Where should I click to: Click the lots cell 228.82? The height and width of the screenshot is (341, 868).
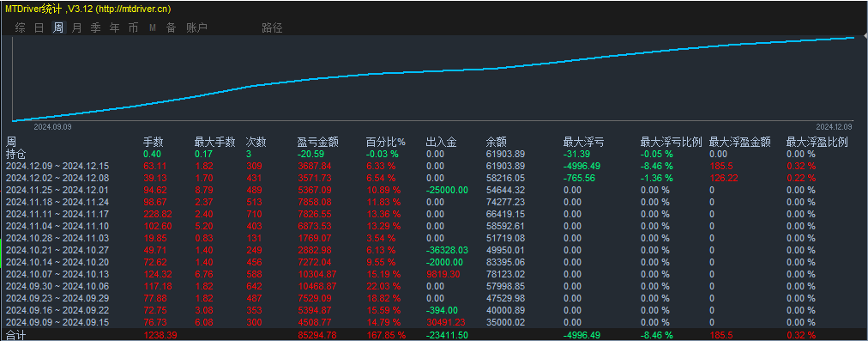pyautogui.click(x=157, y=214)
